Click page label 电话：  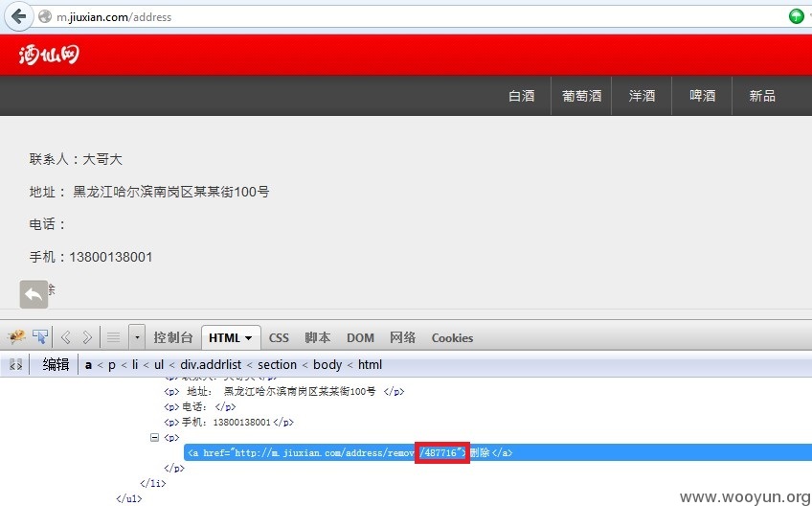(48, 224)
